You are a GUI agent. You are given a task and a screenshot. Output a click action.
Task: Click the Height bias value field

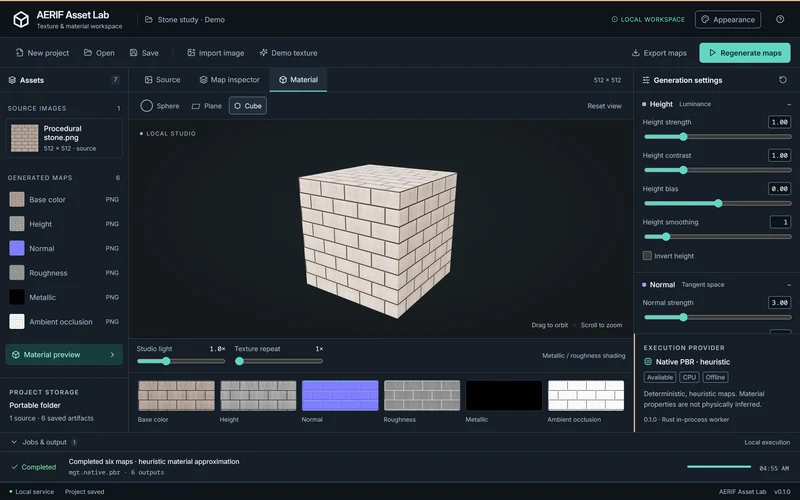780,189
